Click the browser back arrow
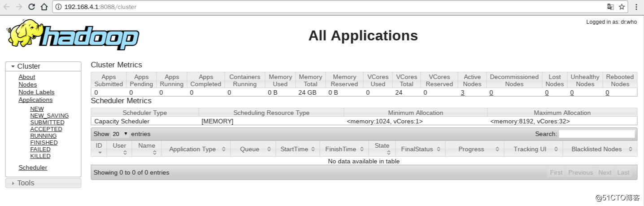This screenshot has width=644, height=206. (x=7, y=7)
